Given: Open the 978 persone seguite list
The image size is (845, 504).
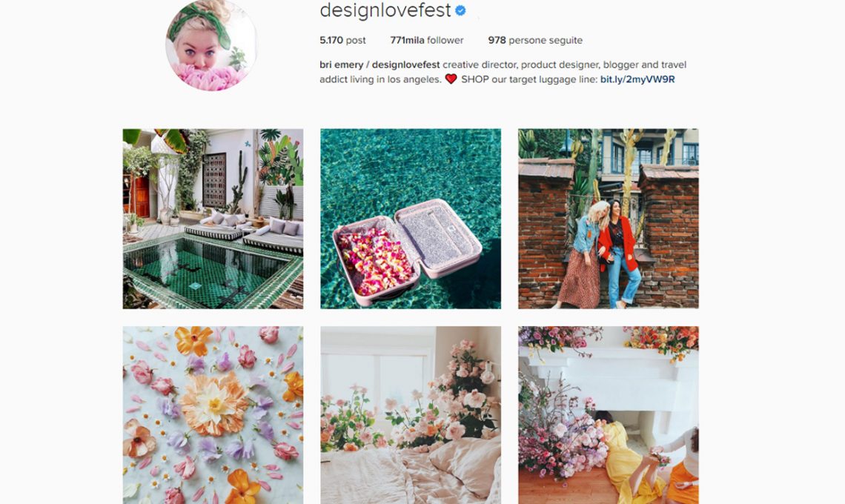Looking at the screenshot, I should 535,40.
